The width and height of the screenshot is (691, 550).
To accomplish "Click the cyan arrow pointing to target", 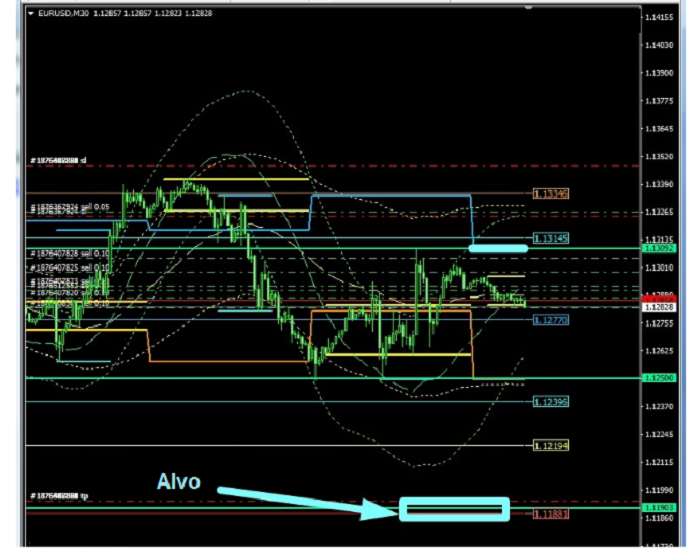I will coord(300,500).
